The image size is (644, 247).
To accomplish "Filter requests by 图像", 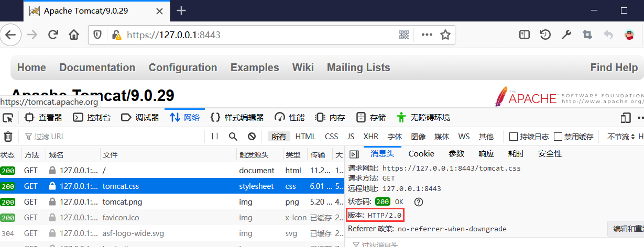I will (418, 137).
